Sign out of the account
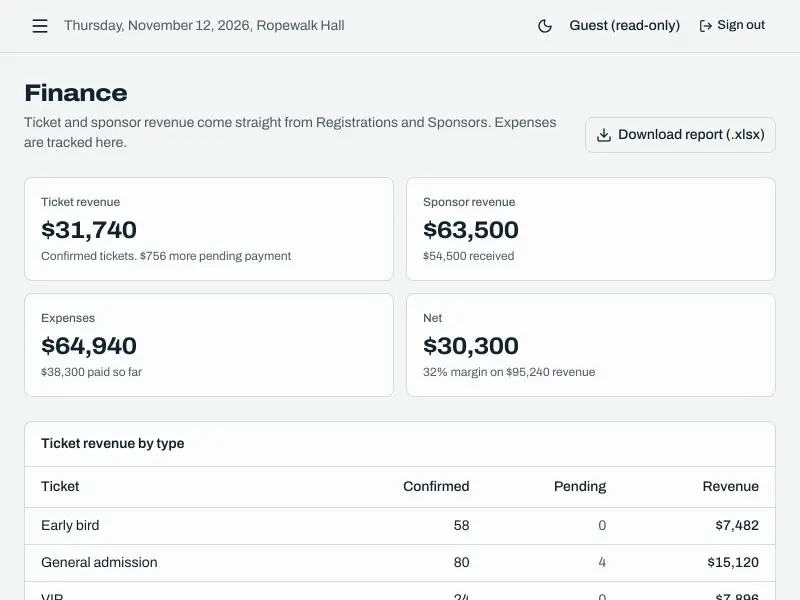 732,26
